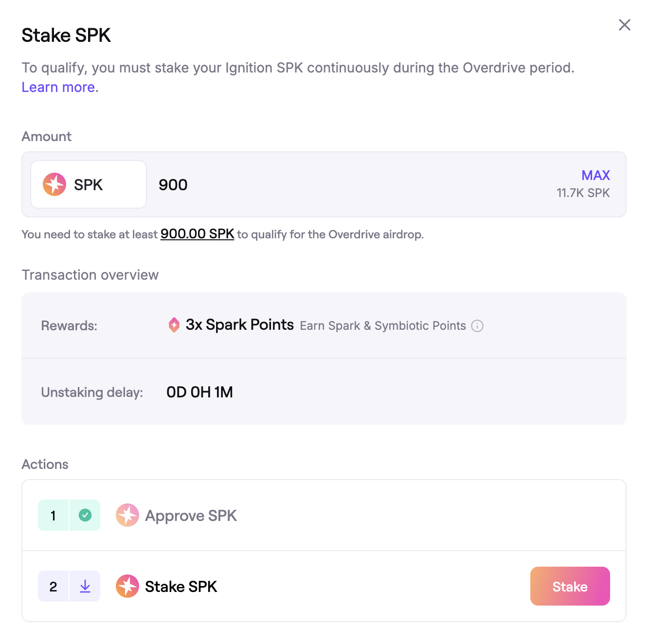This screenshot has width=649, height=644.
Task: Click the underlined 900.00 SPK minimum
Action: pyautogui.click(x=197, y=234)
